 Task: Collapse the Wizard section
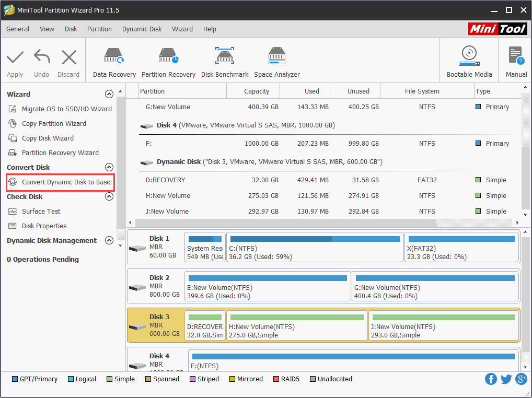109,94
